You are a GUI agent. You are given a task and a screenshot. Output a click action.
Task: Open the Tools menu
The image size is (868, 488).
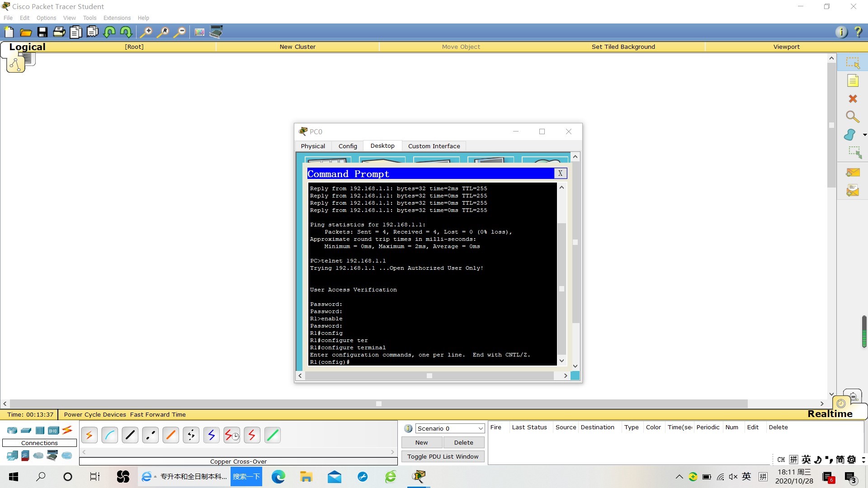(x=90, y=18)
